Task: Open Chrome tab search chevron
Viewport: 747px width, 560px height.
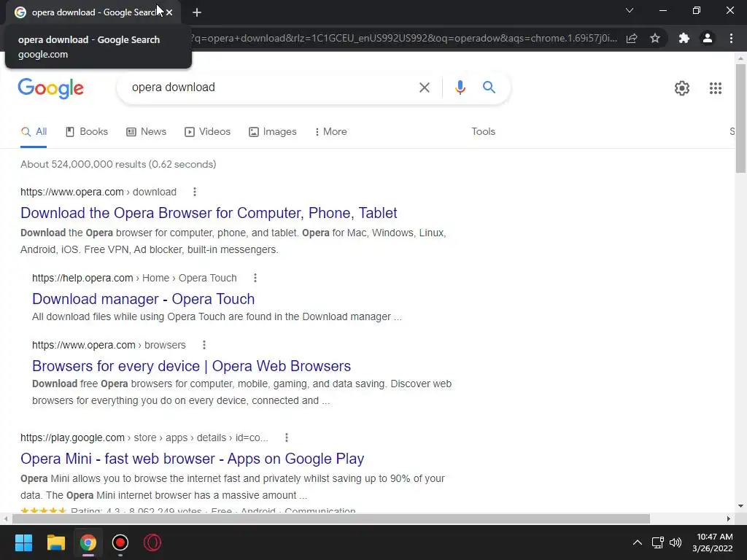Action: (630, 10)
